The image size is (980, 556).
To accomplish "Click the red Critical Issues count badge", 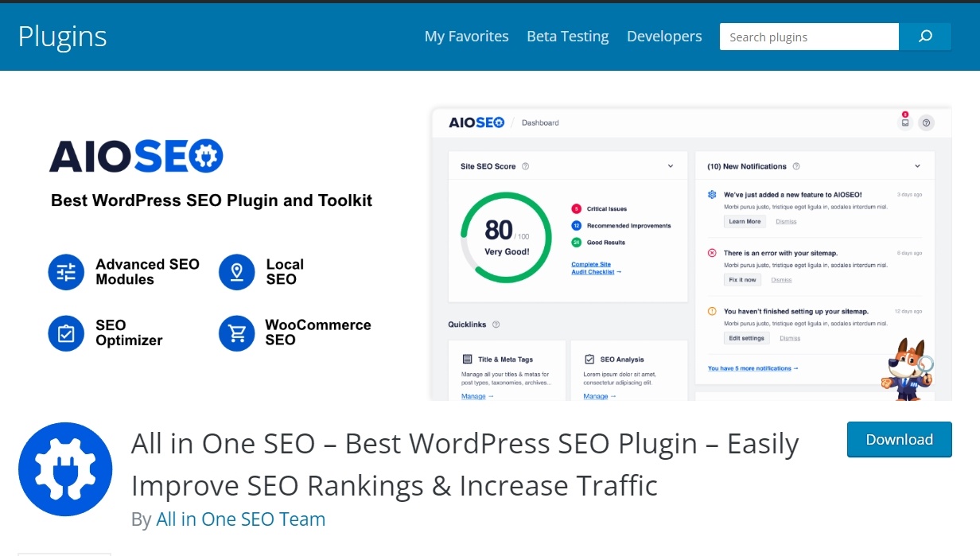I will 576,208.
